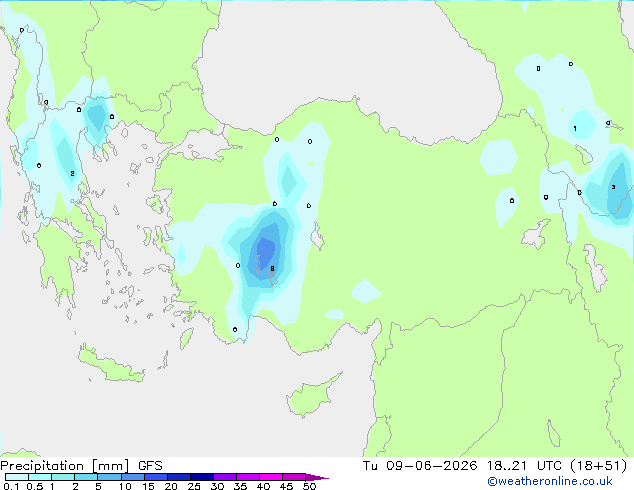The height and width of the screenshot is (490, 634).
Task: Click the "Precipitation" title word
Action: [x=42, y=466]
